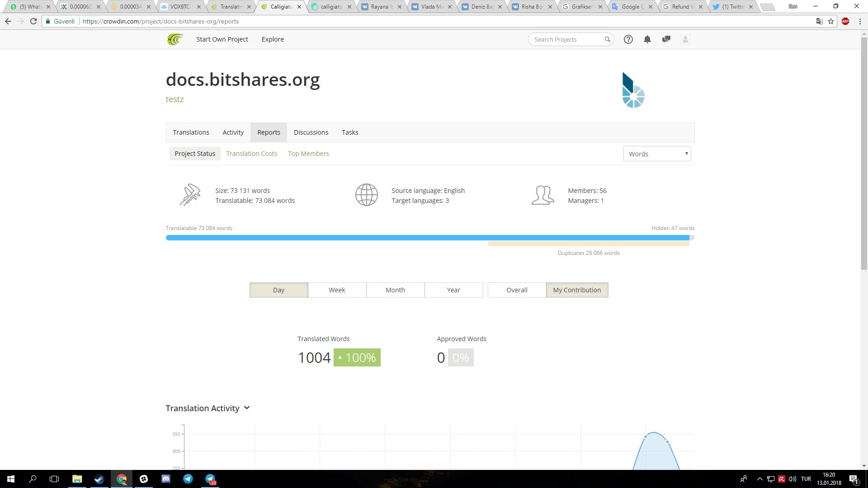This screenshot has height=488, width=868.
Task: Switch to the Refund browser tab
Action: pyautogui.click(x=682, y=7)
